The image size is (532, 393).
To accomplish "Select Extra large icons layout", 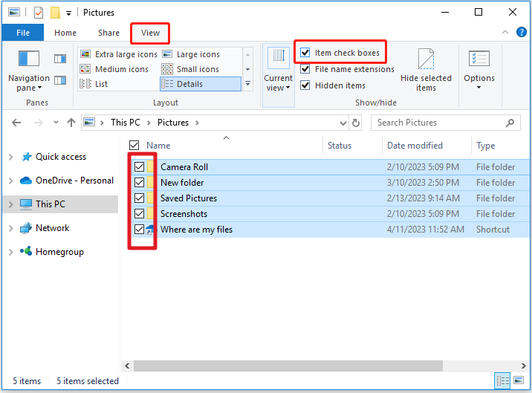I will point(119,54).
